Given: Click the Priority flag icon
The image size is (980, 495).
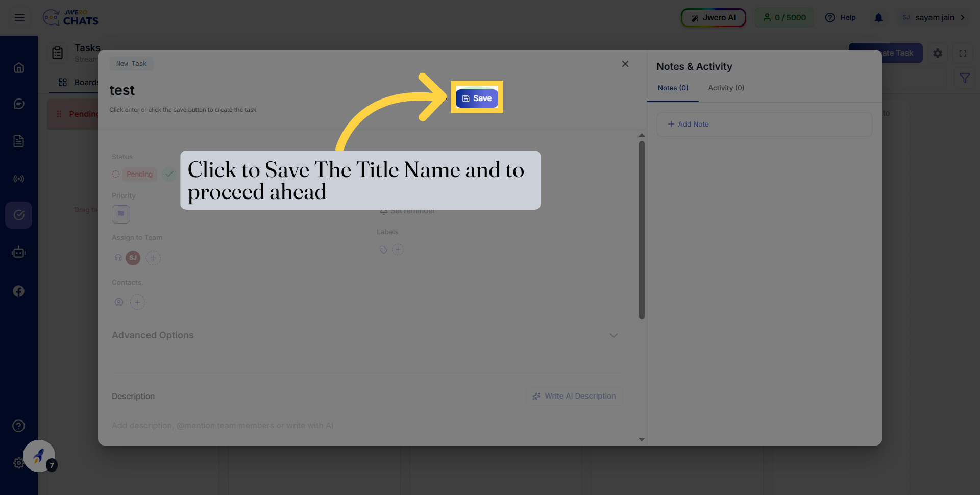Looking at the screenshot, I should [x=121, y=214].
